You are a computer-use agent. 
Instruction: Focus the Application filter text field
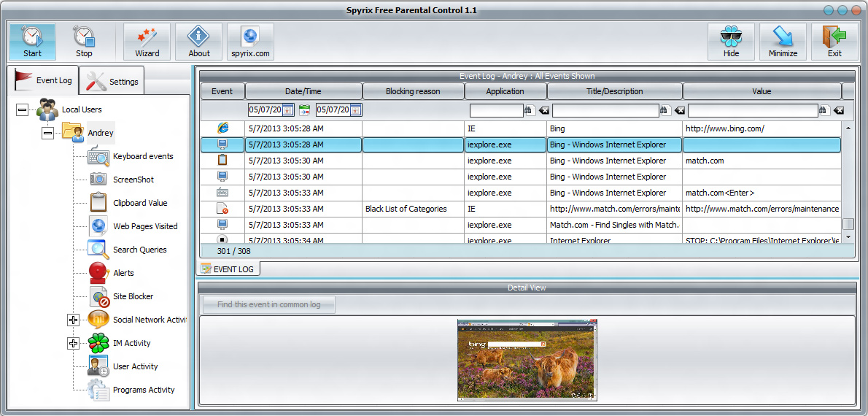[496, 110]
